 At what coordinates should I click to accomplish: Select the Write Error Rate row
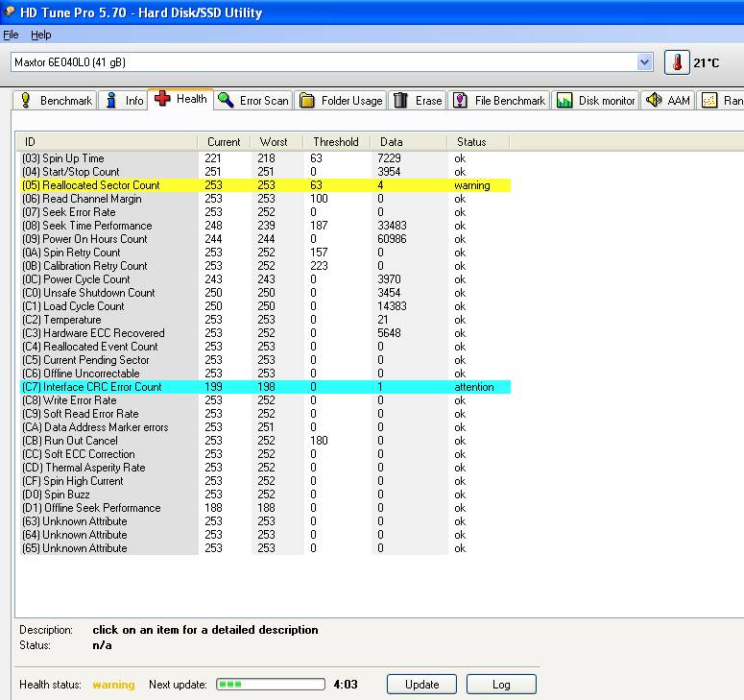(x=265, y=400)
